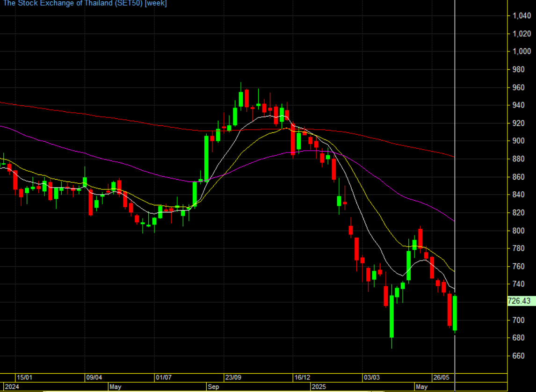Click the 1,040 price axis label

522,16
